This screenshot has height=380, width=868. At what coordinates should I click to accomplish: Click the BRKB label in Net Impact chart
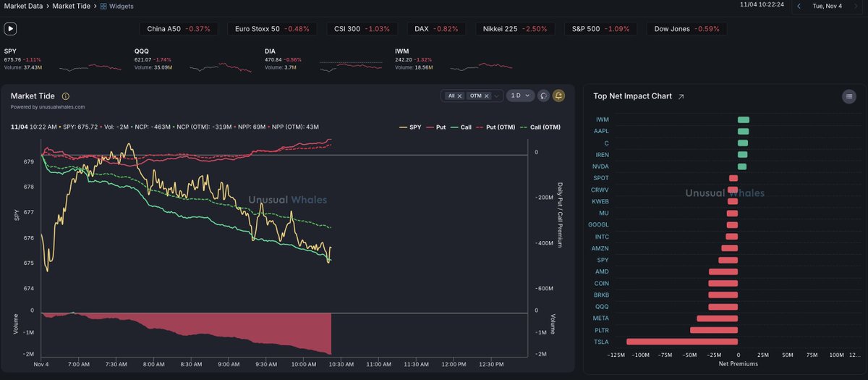point(600,295)
